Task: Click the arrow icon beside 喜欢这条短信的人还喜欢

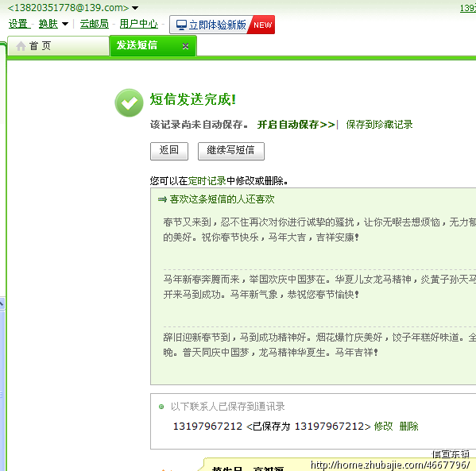Action: (162, 199)
